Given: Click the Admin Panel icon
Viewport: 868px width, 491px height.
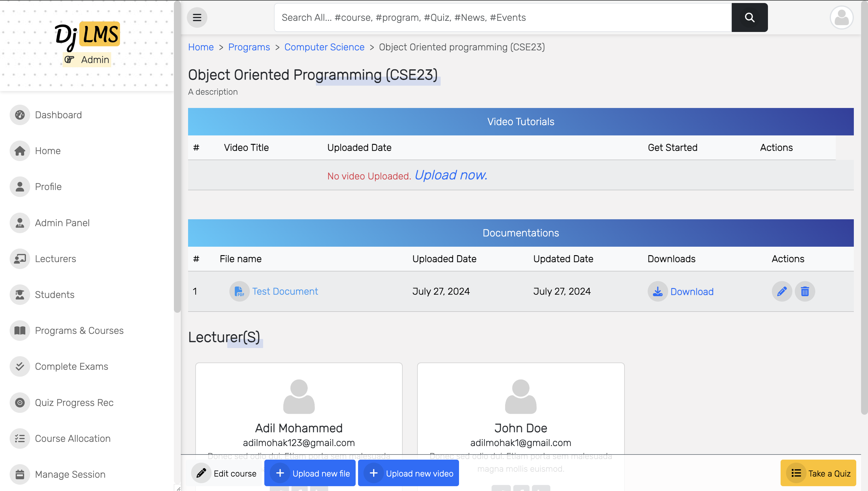Looking at the screenshot, I should [20, 223].
